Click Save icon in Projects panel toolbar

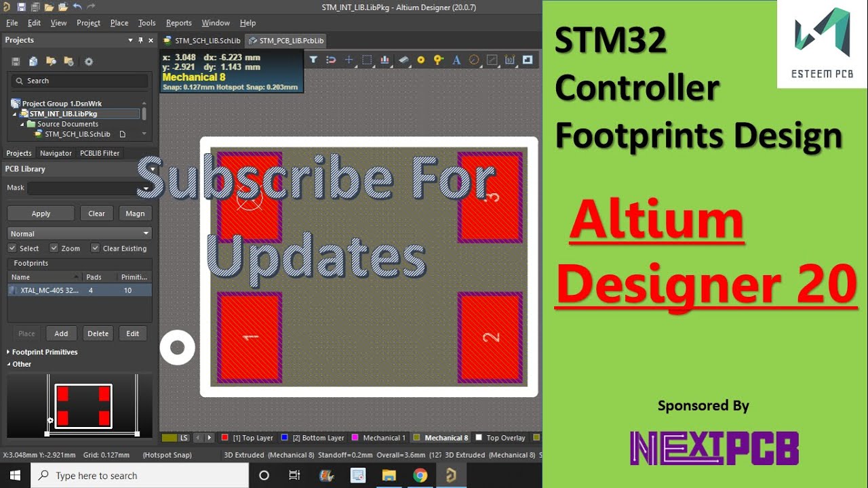click(x=16, y=62)
